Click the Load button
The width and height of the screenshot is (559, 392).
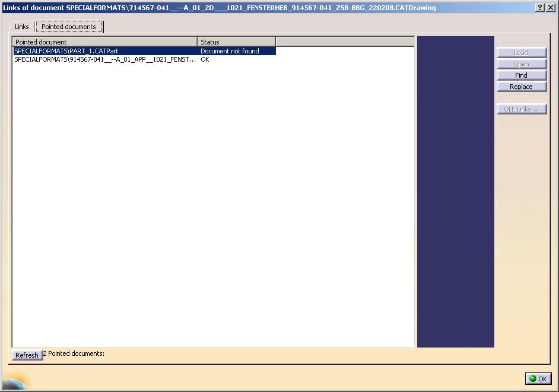[x=521, y=53]
